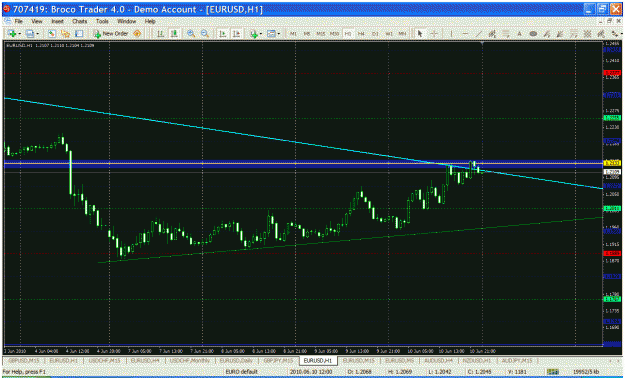The image size is (625, 378).
Task: Open the Periods toolbar icon
Action: pyautogui.click(x=271, y=34)
